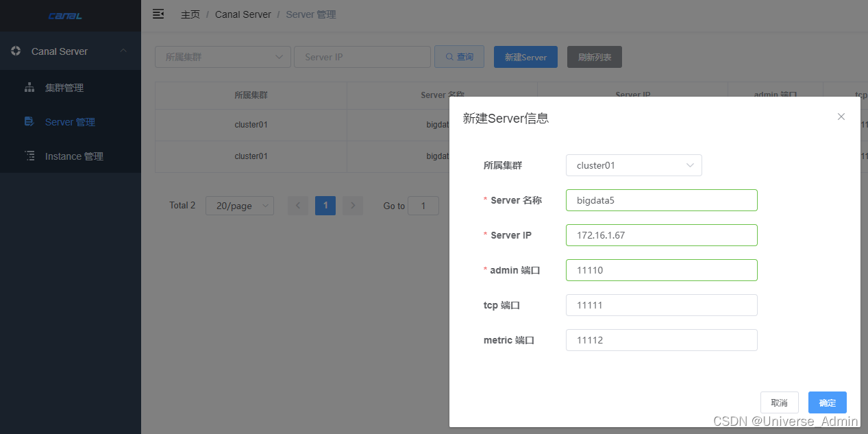Click the 刷新列表 button

pos(595,57)
